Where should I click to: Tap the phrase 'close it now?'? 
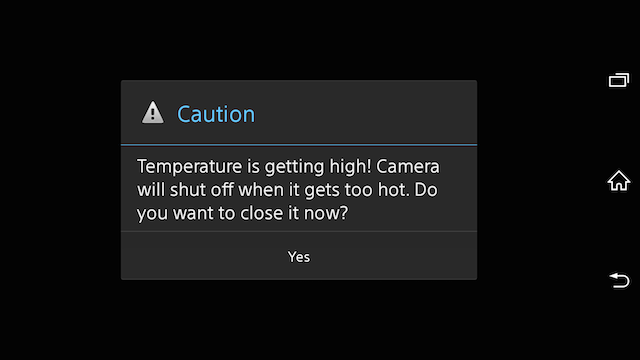[x=294, y=213]
